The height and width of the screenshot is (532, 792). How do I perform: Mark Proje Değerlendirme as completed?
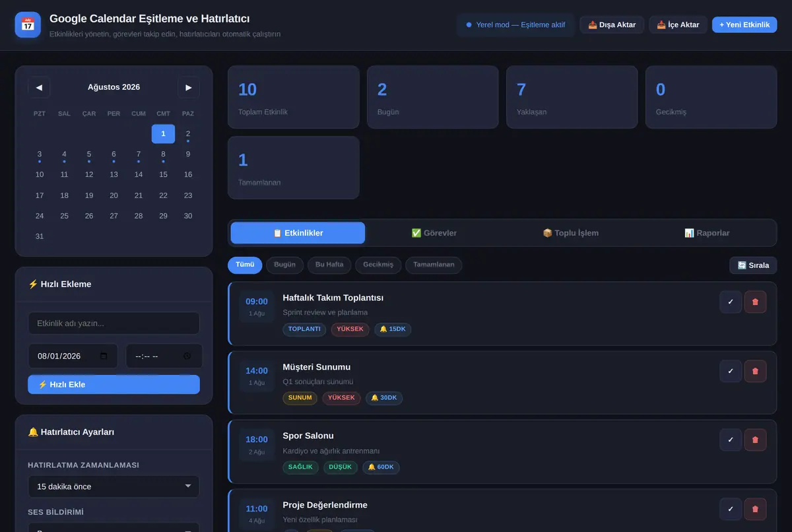coord(731,509)
